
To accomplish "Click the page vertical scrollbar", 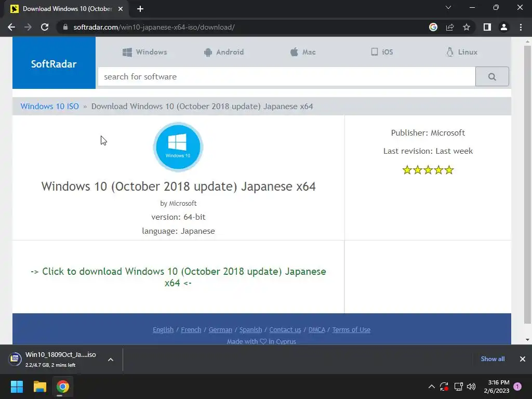I will (527, 185).
